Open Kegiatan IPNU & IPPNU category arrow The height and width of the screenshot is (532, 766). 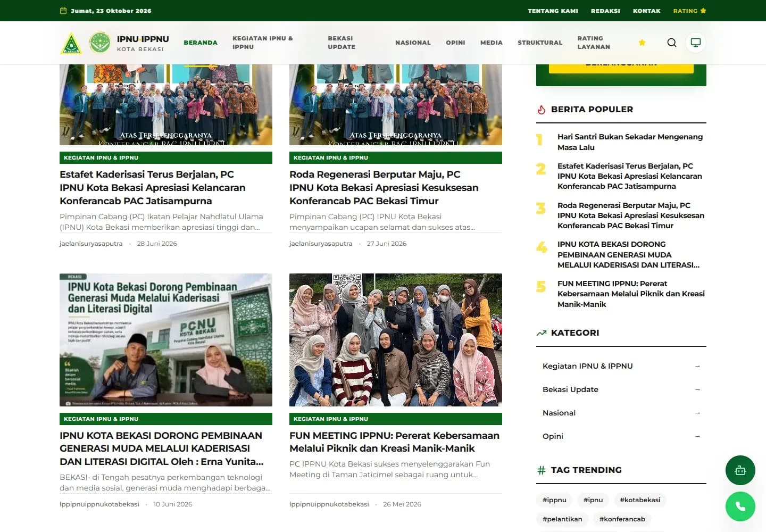(697, 366)
